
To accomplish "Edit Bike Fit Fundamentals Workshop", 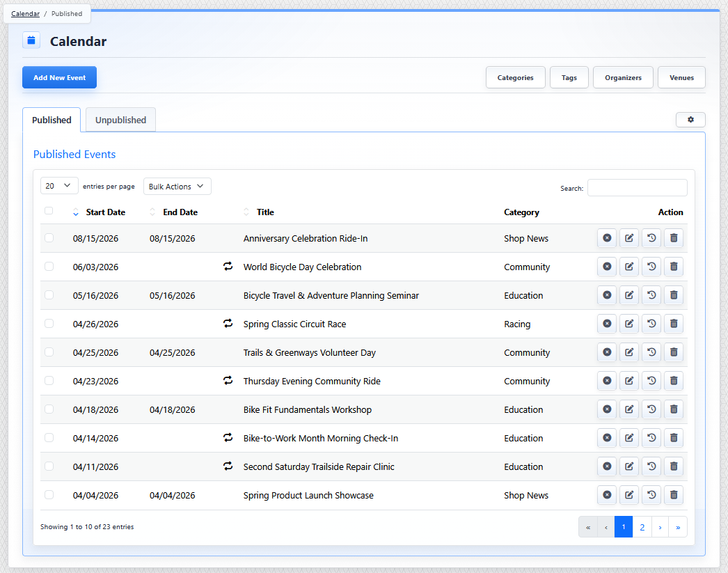I will tap(629, 409).
